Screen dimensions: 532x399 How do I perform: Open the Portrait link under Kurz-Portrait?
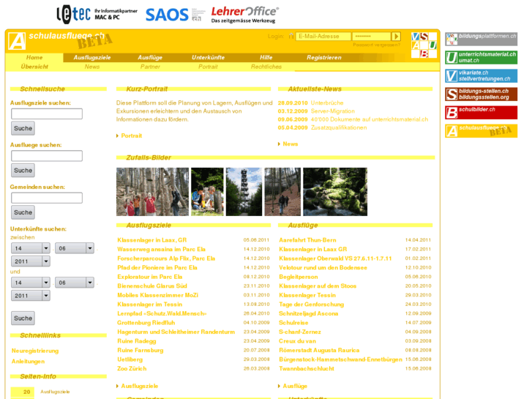(x=131, y=136)
